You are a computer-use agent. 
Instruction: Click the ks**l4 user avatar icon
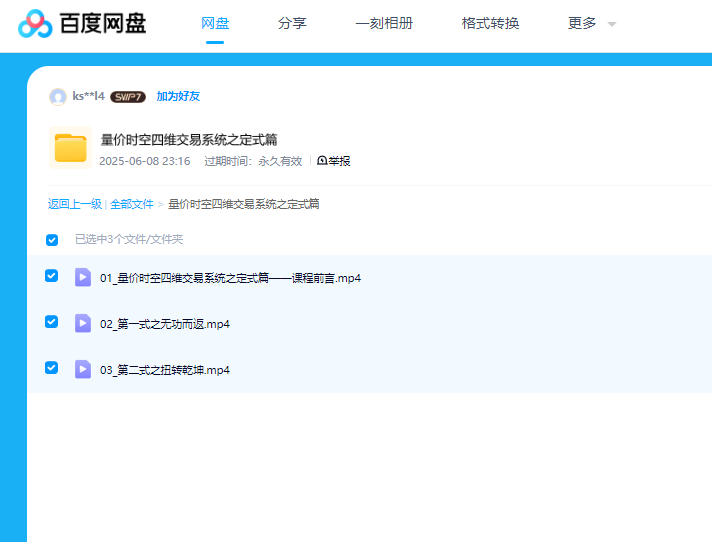tap(58, 97)
